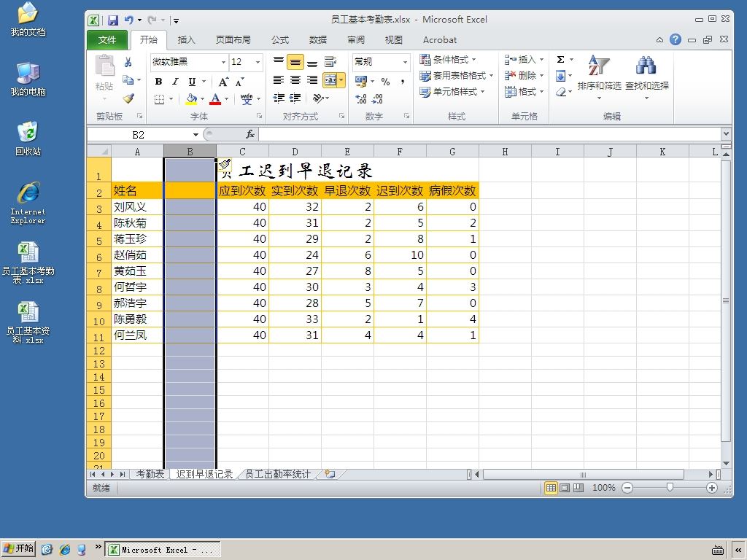Toggle Italic formatting
Image resolution: width=747 pixels, height=560 pixels.
(175, 82)
